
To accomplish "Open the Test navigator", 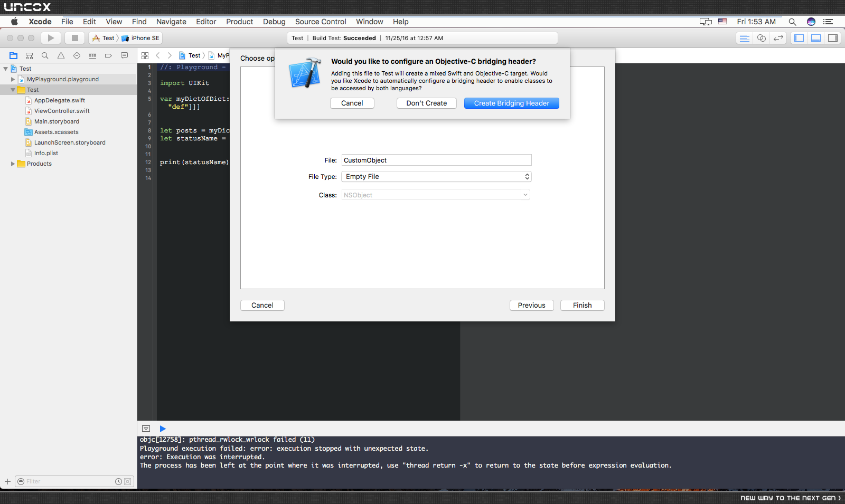I will (77, 55).
